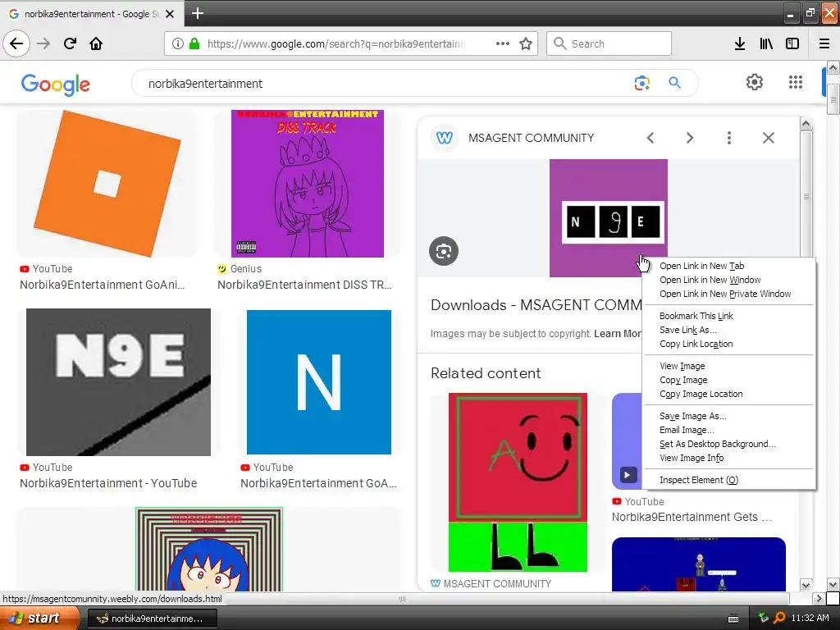Click the address bar URL

[336, 43]
